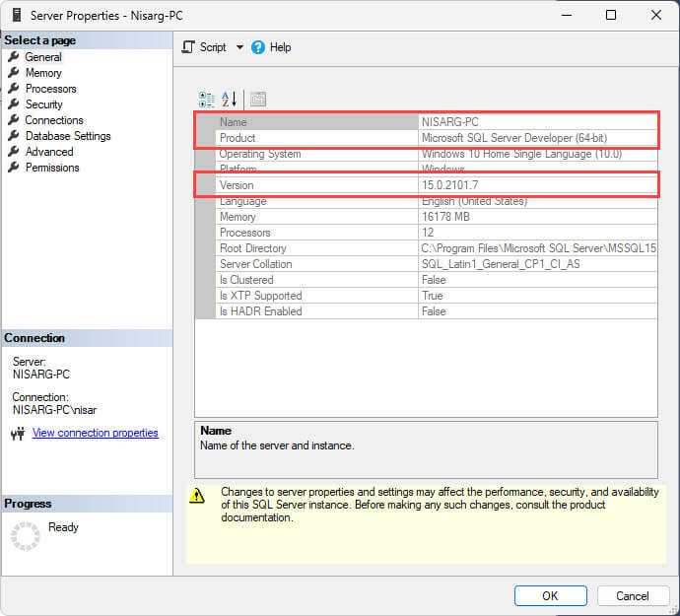Select the Root Directory property label

[253, 248]
